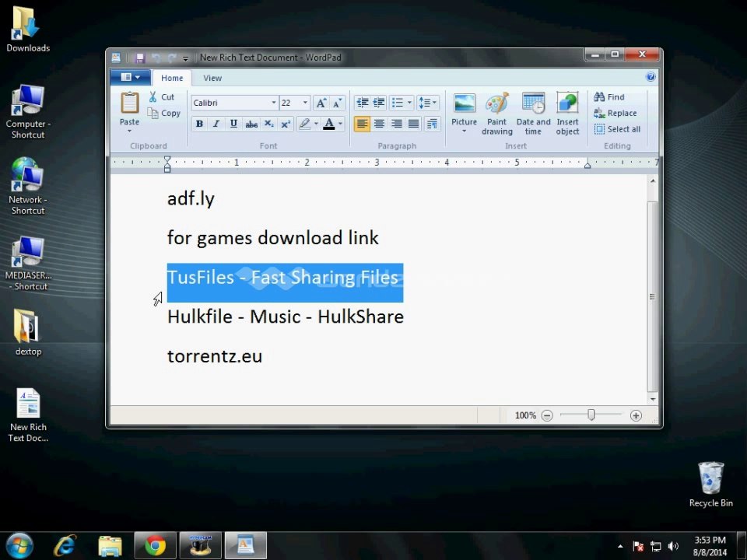Toggle superscript formatting

286,124
